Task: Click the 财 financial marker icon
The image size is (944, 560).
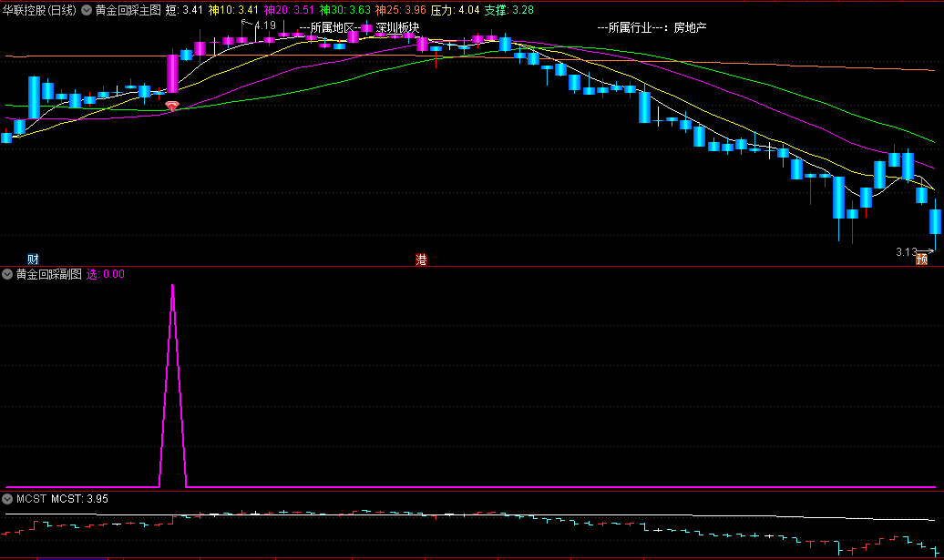Action: [x=33, y=260]
